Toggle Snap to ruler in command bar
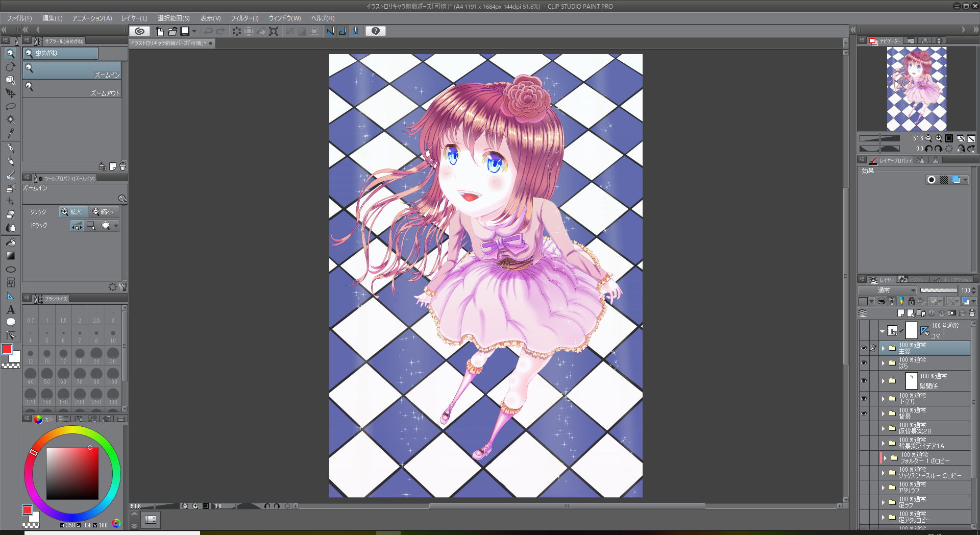Screen dimensions: 980x535 (x=330, y=31)
